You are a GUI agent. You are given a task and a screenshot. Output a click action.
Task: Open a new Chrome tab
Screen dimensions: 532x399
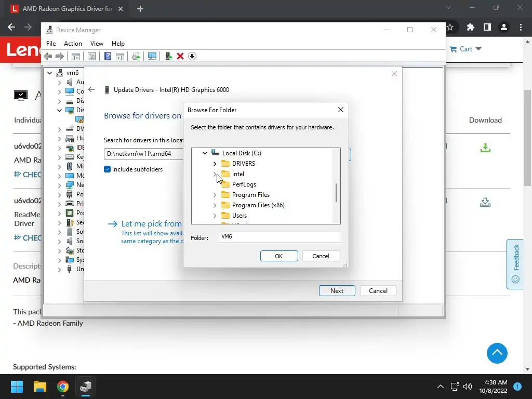(x=140, y=9)
